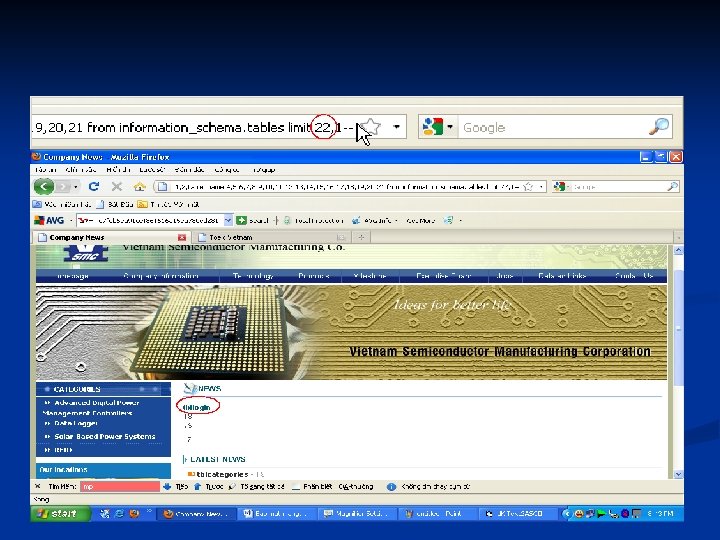Open the RSS feed bookmark on bookmarks toolbar
Image resolution: width=720 pixels, height=540 pixels.
point(168,204)
